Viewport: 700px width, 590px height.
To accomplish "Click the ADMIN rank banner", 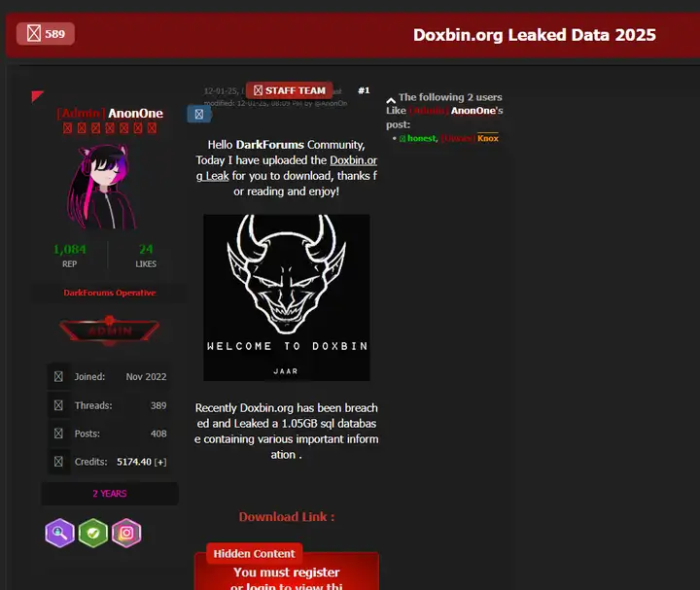I will pyautogui.click(x=109, y=330).
